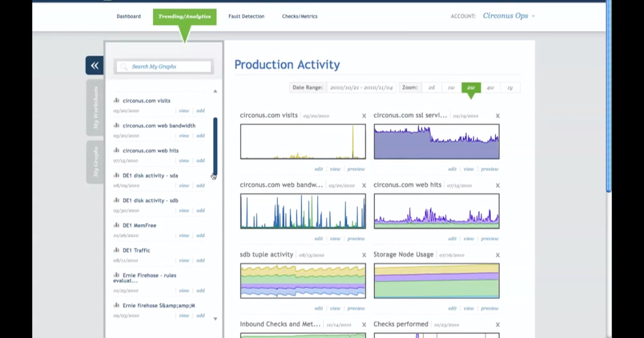Open the Checks/Metrics tab
This screenshot has width=644, height=338.
click(x=300, y=16)
